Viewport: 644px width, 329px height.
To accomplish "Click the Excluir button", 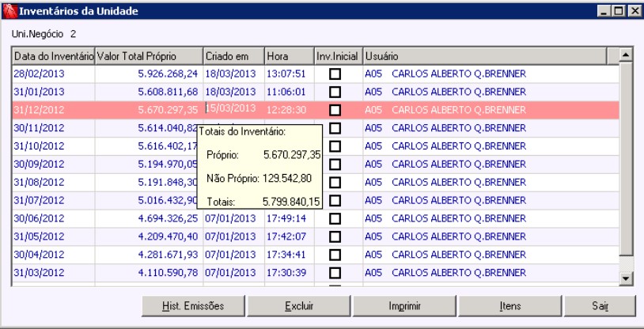I will coord(298,306).
